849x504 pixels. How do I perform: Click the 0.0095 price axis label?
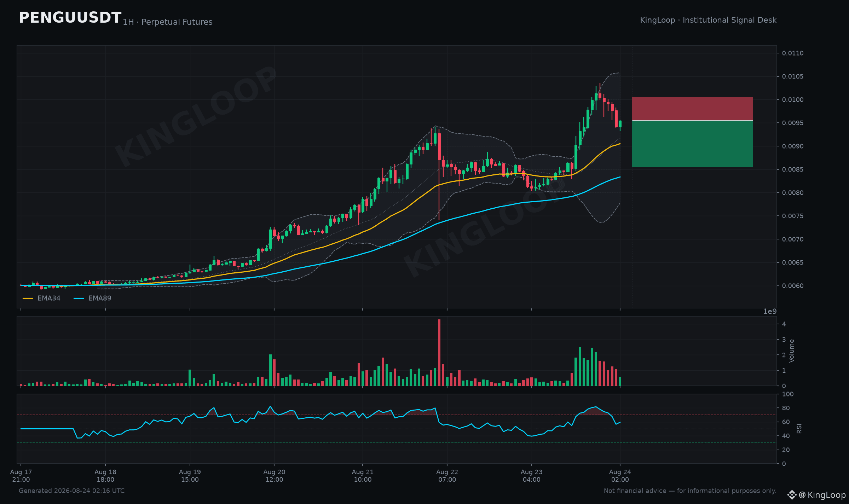[x=793, y=123]
